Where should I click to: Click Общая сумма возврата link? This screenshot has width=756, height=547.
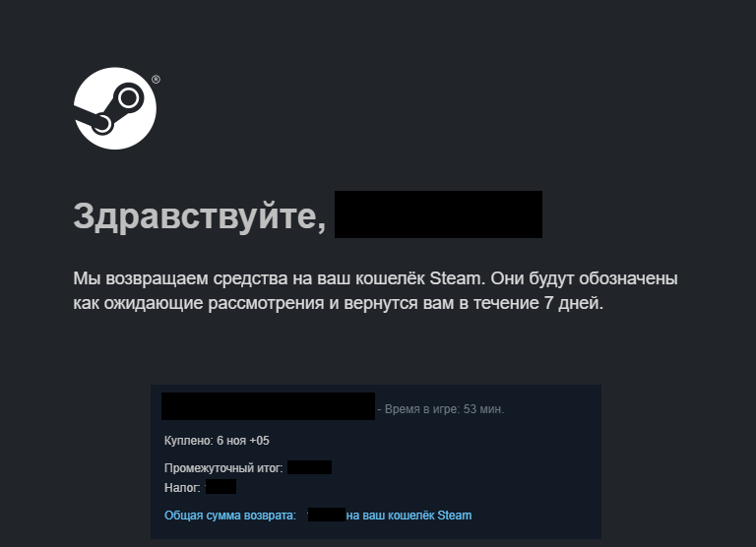[x=230, y=516]
